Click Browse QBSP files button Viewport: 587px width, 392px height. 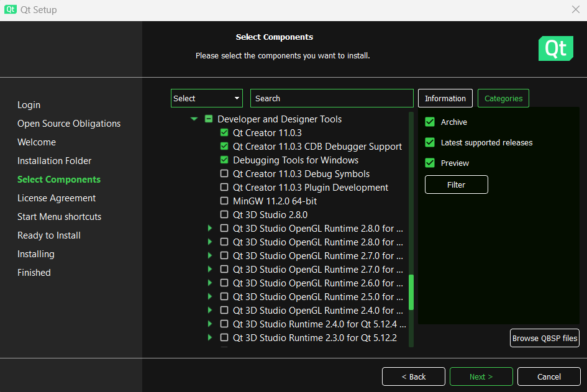point(544,339)
